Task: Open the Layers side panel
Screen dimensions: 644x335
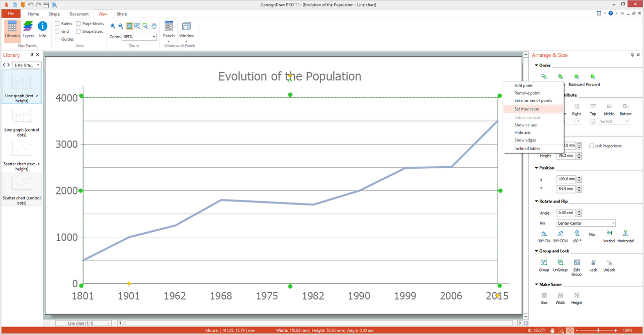Action: pyautogui.click(x=28, y=30)
